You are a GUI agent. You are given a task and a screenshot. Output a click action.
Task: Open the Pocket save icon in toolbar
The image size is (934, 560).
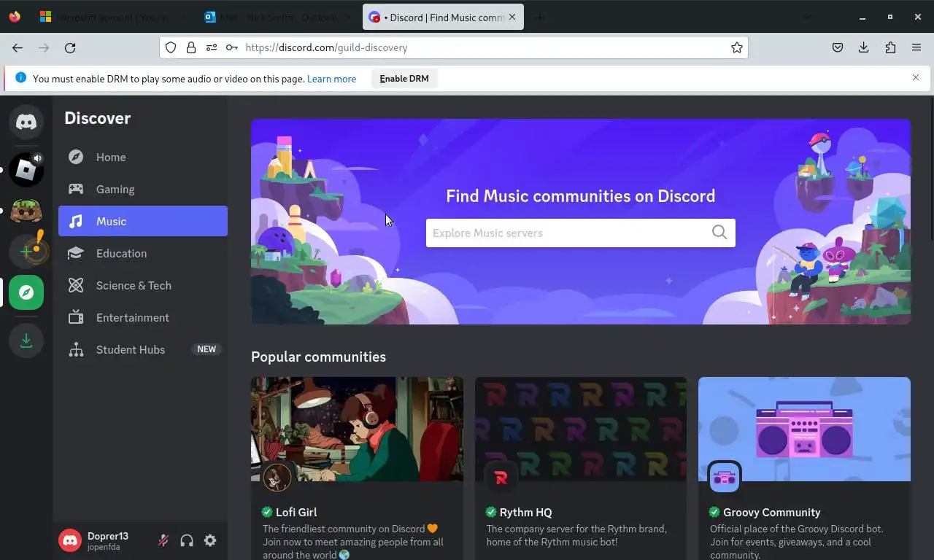(838, 47)
